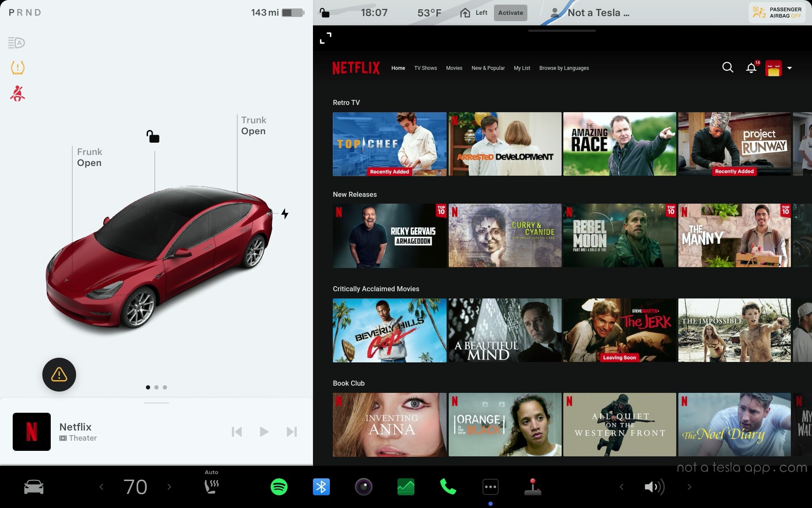Click Activate button for Home Left setting
812x508 pixels.
tap(510, 12)
